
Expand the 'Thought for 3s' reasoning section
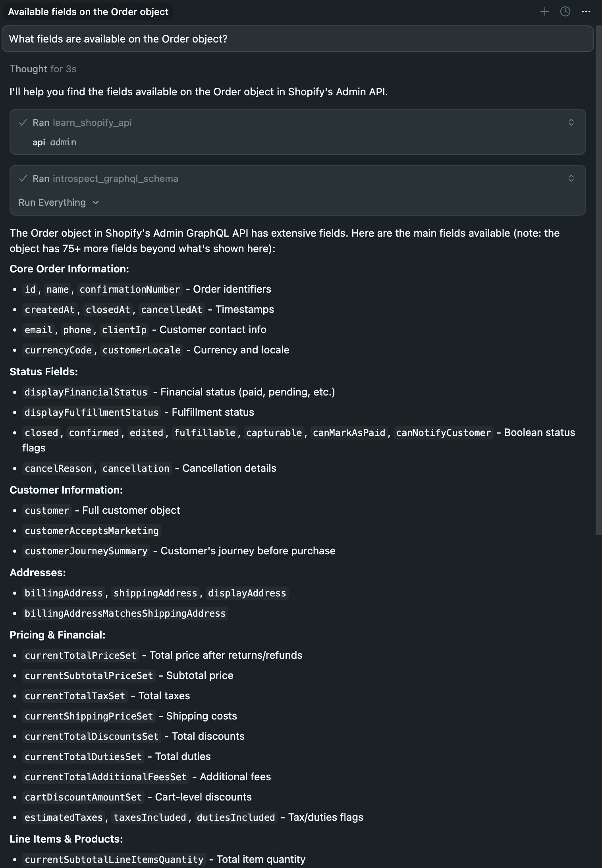coord(43,69)
